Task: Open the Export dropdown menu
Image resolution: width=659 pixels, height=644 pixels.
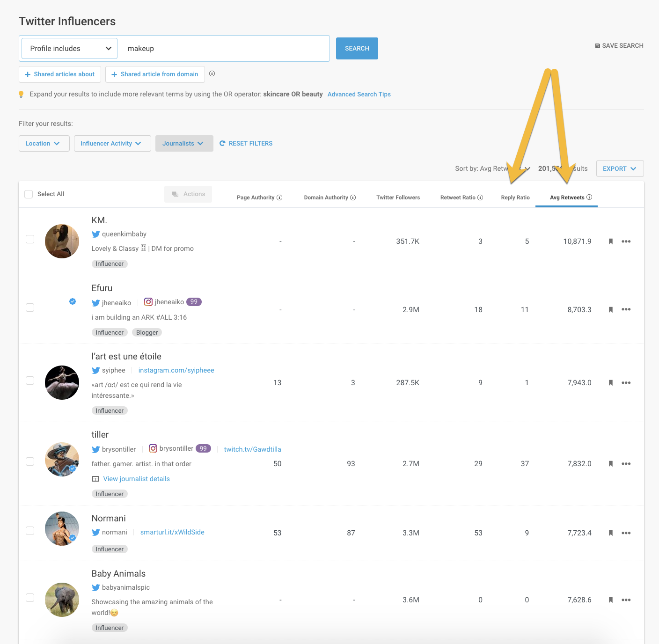Action: (619, 168)
